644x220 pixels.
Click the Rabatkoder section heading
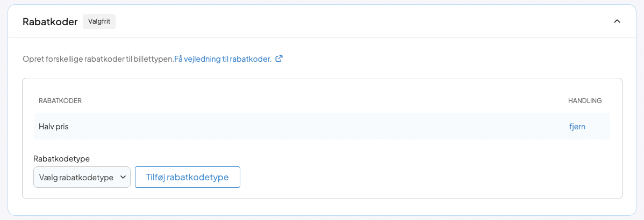pos(50,22)
